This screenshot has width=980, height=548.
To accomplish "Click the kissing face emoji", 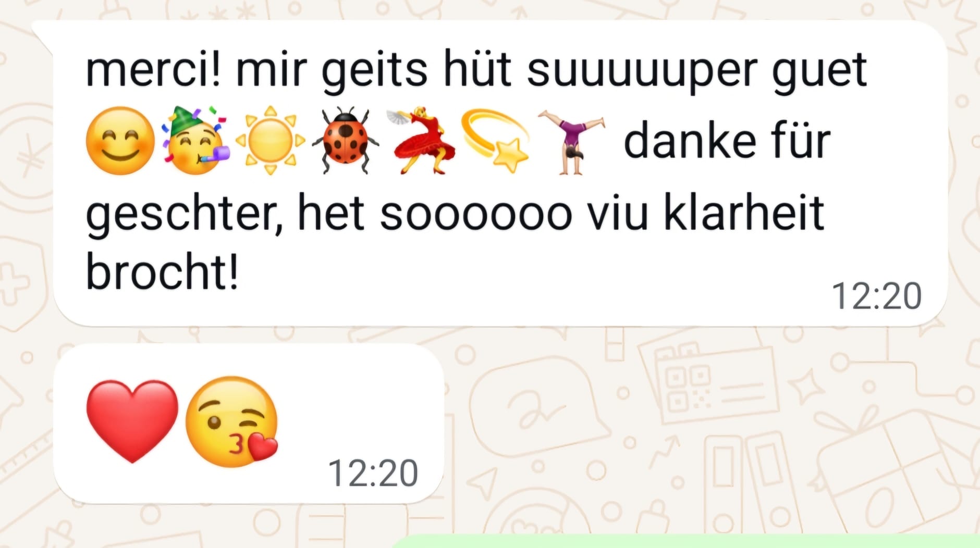I will [x=232, y=421].
